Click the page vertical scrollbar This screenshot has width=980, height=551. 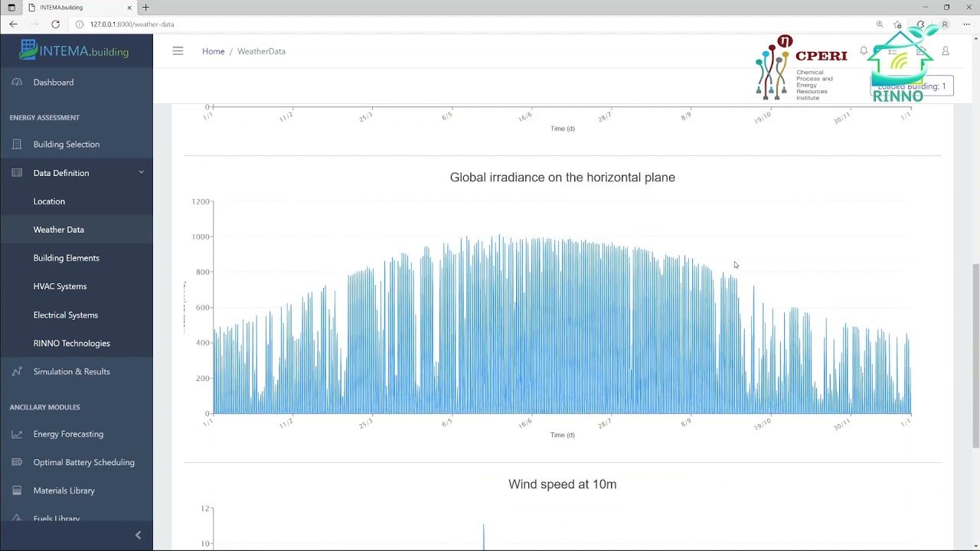pos(975,356)
